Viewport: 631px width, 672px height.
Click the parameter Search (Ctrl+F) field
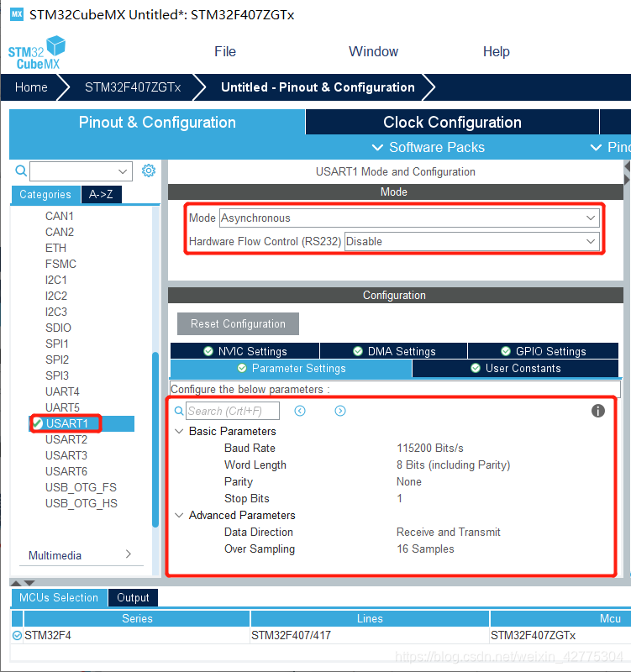pos(233,411)
